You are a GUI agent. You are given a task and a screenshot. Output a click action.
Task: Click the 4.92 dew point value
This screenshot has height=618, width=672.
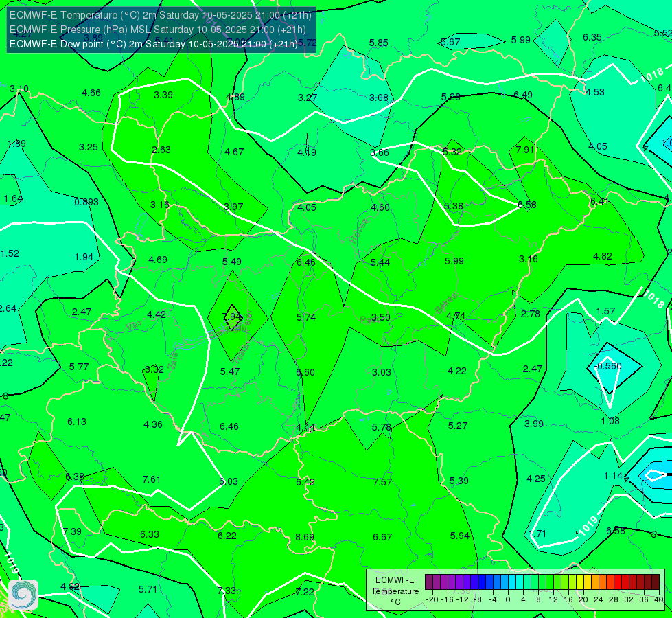point(70,586)
